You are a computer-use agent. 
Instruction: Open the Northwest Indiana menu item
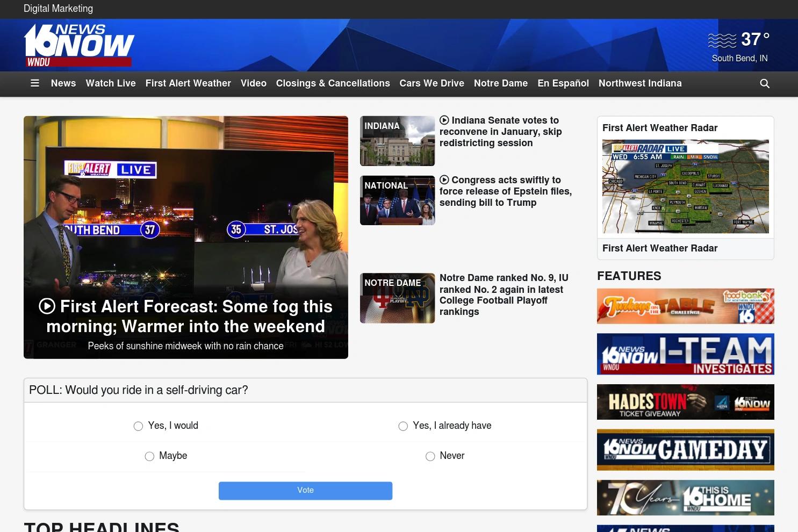(x=640, y=83)
